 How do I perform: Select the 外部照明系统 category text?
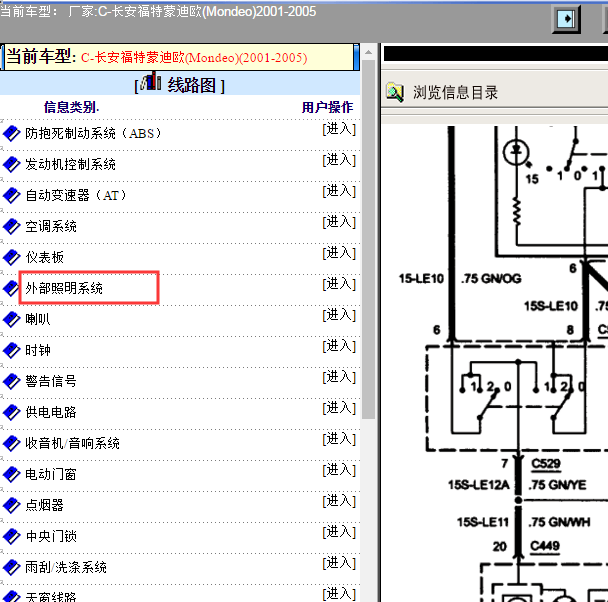[x=64, y=288]
